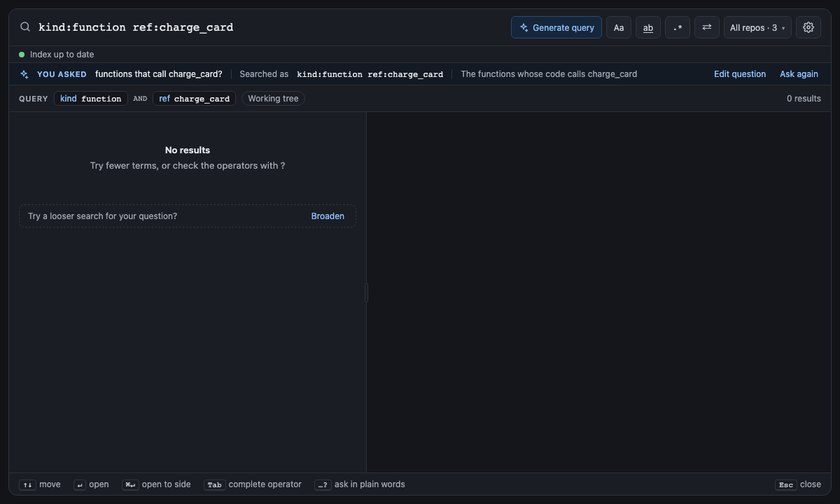The width and height of the screenshot is (840, 504).
Task: Toggle case-sensitive matching (Aa)
Action: [619, 27]
